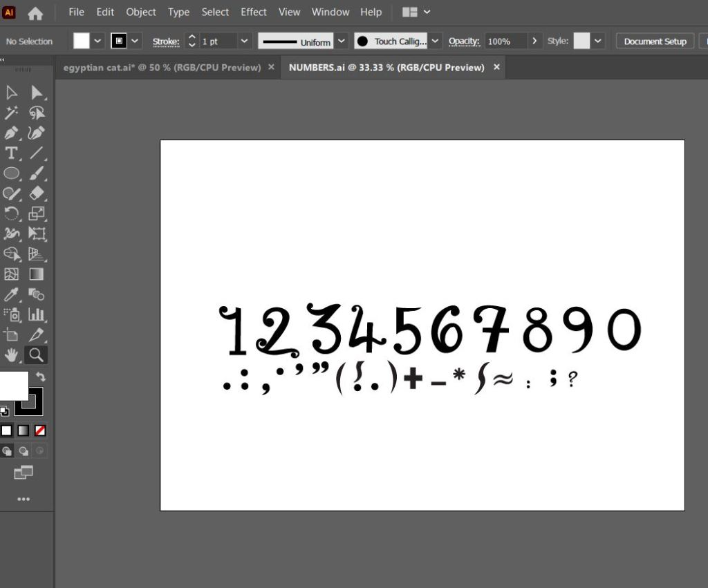Choose the Rotate tool
Screen dimensions: 708x588
click(11, 214)
